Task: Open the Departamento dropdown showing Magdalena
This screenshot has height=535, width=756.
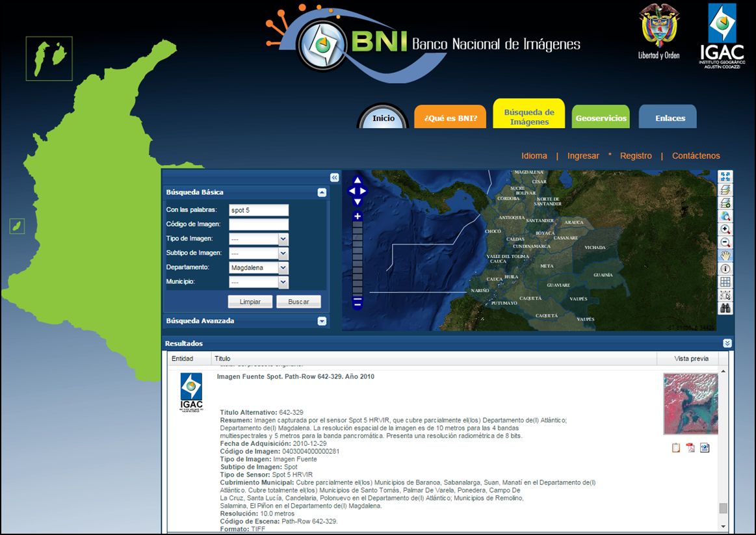Action: click(283, 268)
